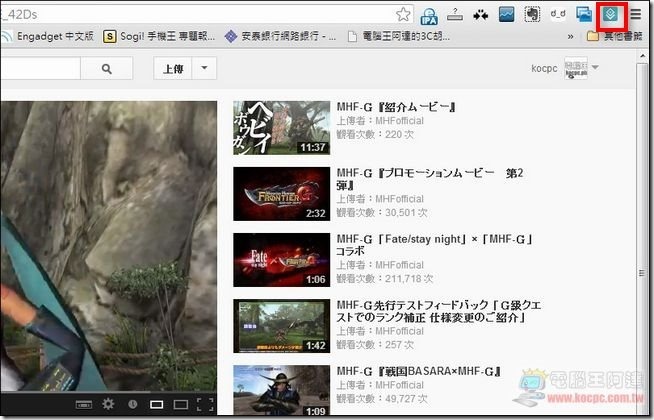Click the watch later clock icon

(133, 404)
